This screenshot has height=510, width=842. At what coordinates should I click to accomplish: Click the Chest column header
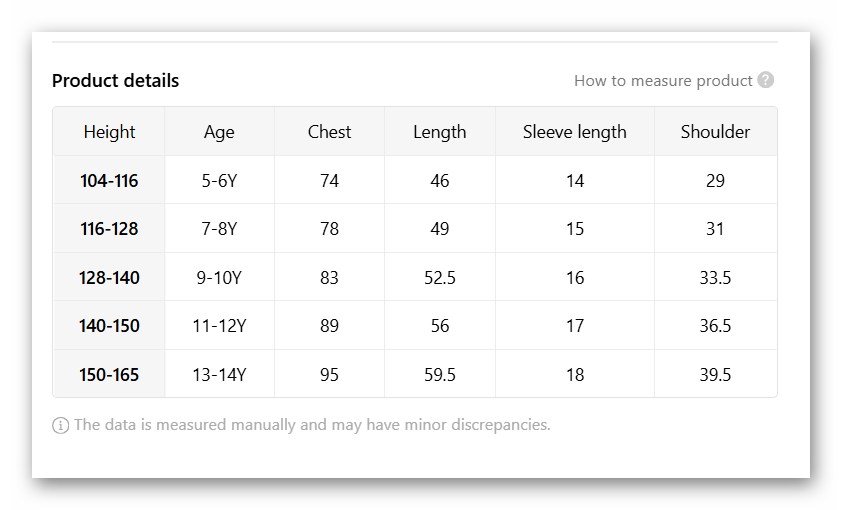(x=329, y=132)
